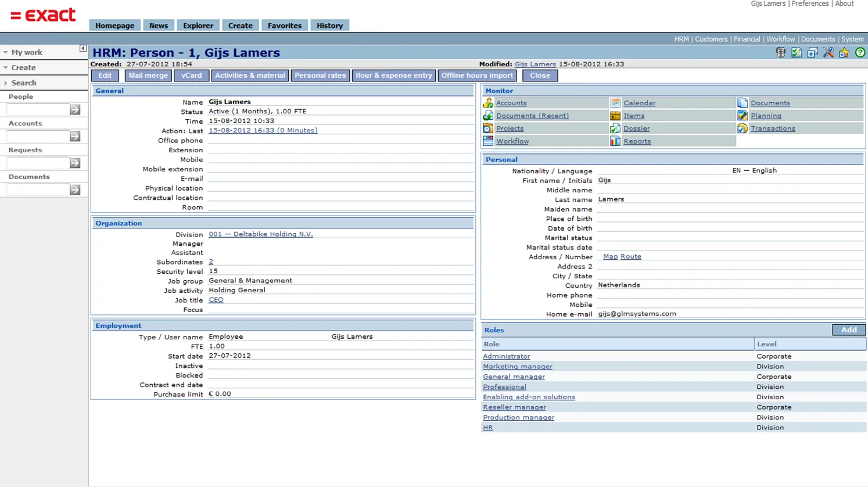The width and height of the screenshot is (868, 487).
Task: Click the new window plus icon
Action: click(x=812, y=53)
